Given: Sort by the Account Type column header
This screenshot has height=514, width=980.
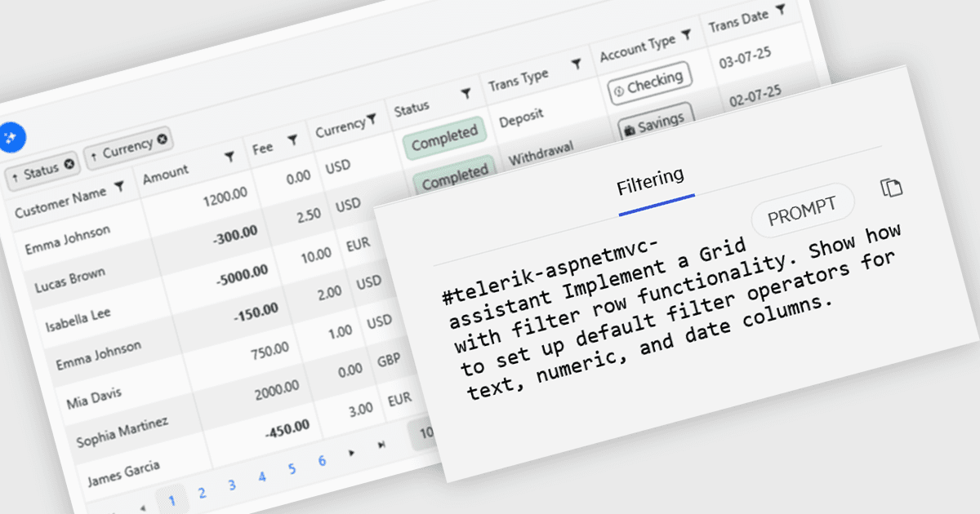Looking at the screenshot, I should pos(638,49).
